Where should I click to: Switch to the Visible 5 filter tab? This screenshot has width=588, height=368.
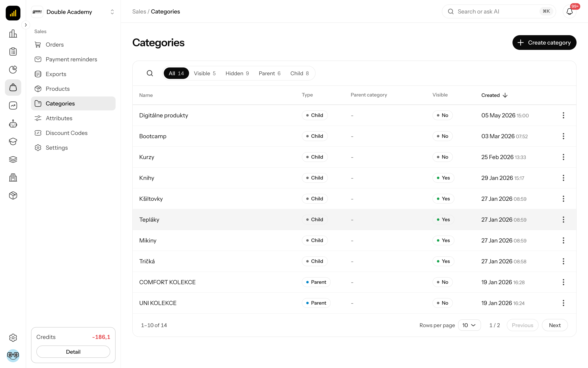[205, 73]
